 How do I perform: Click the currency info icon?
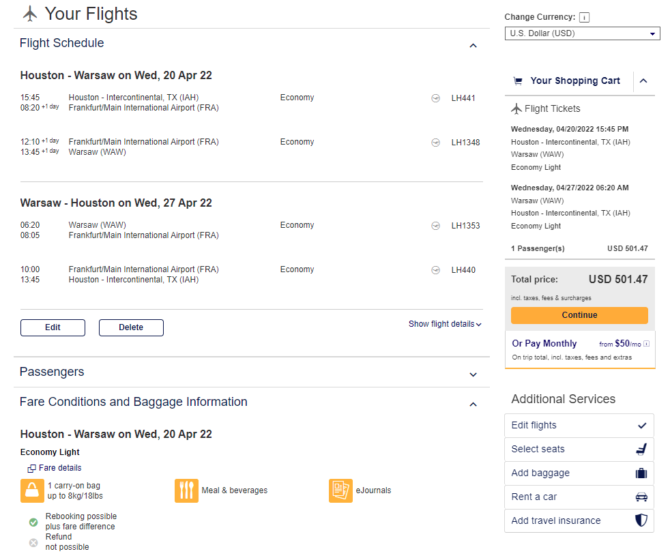click(x=584, y=17)
